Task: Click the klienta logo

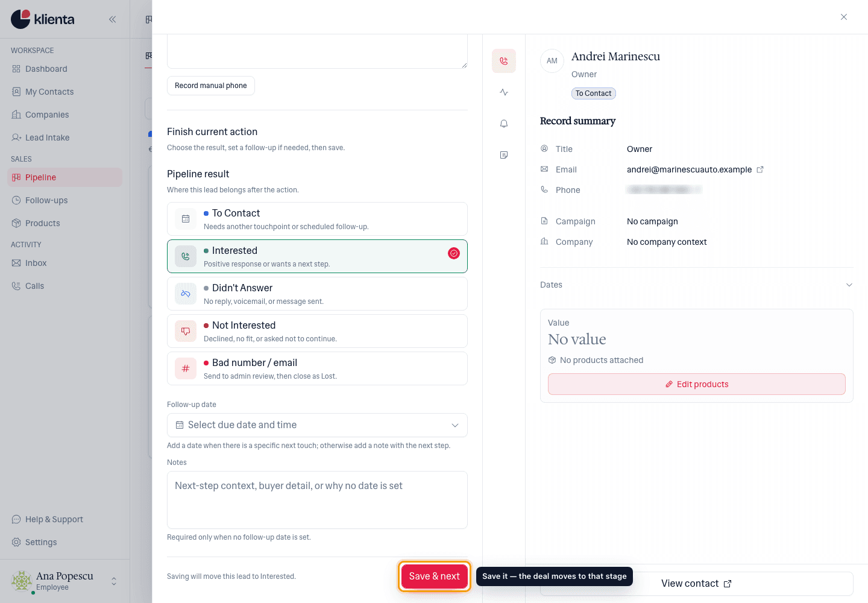Action: (43, 19)
